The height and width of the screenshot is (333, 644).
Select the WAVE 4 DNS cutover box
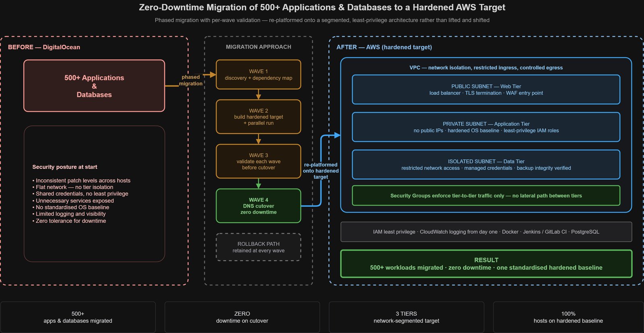coord(258,206)
